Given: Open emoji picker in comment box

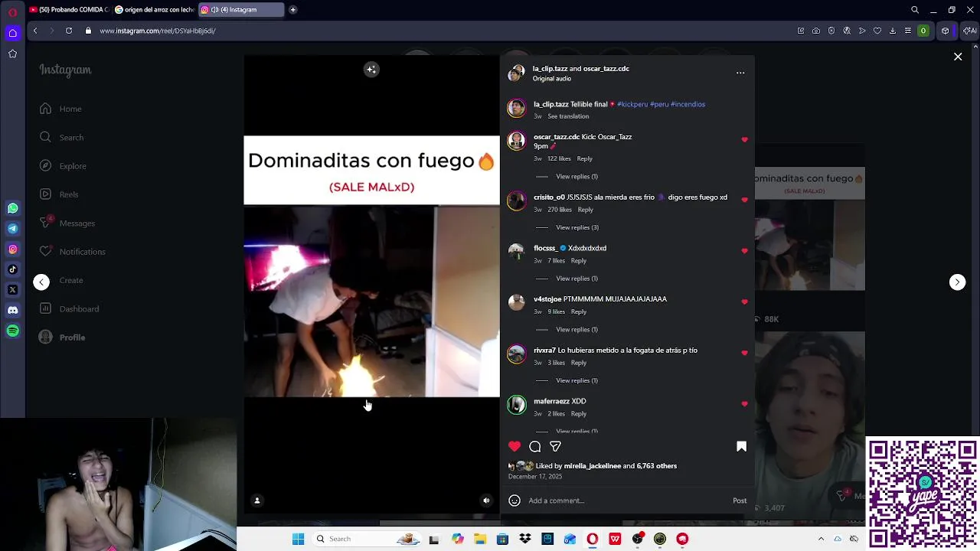Looking at the screenshot, I should click(x=514, y=500).
